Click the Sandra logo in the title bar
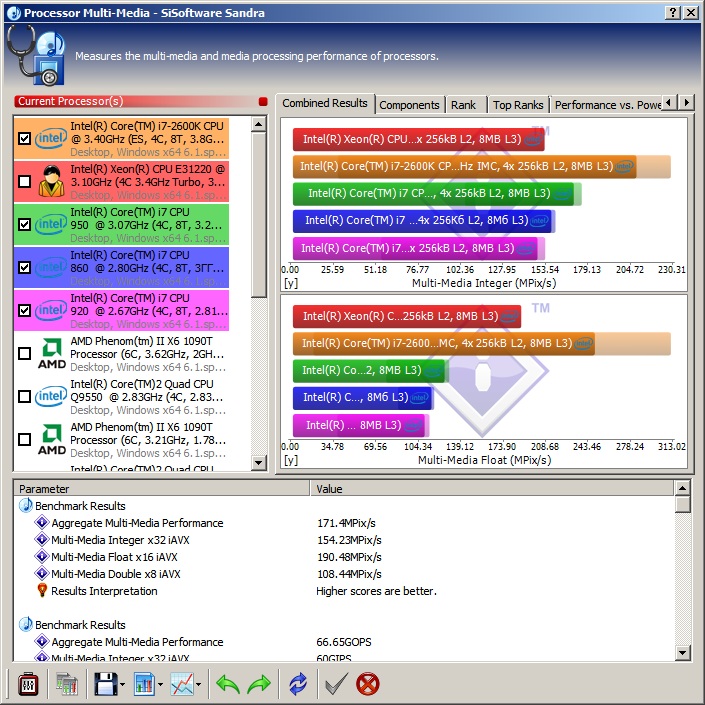Screen dimensions: 705x705 14,13
